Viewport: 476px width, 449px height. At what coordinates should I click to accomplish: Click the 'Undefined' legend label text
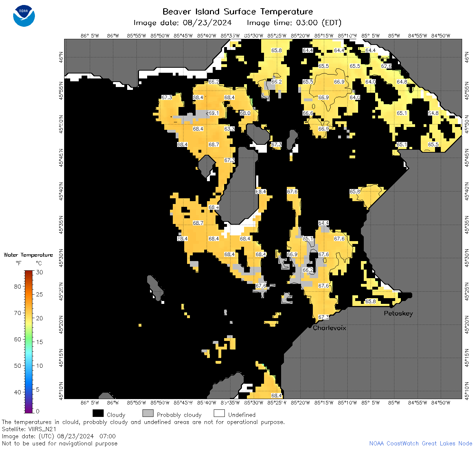(x=242, y=415)
